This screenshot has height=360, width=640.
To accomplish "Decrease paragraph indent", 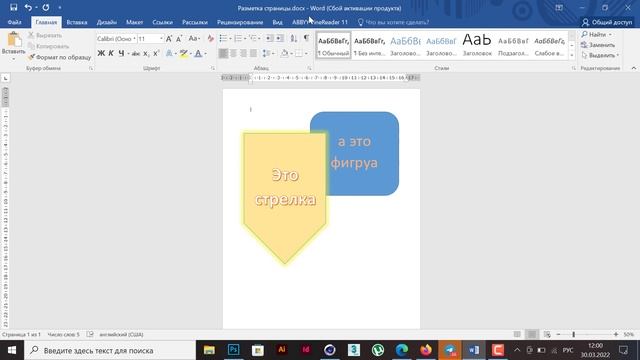I will point(269,38).
